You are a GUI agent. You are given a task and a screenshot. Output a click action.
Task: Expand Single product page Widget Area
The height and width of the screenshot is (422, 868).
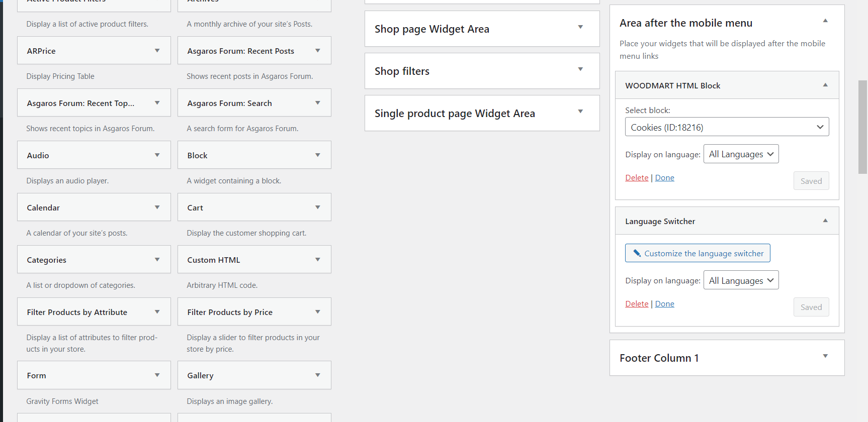pos(580,112)
